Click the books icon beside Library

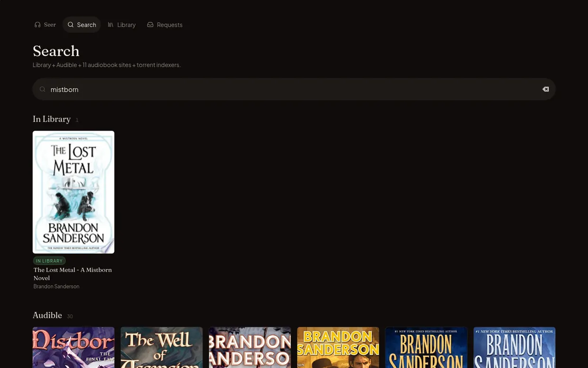(110, 25)
